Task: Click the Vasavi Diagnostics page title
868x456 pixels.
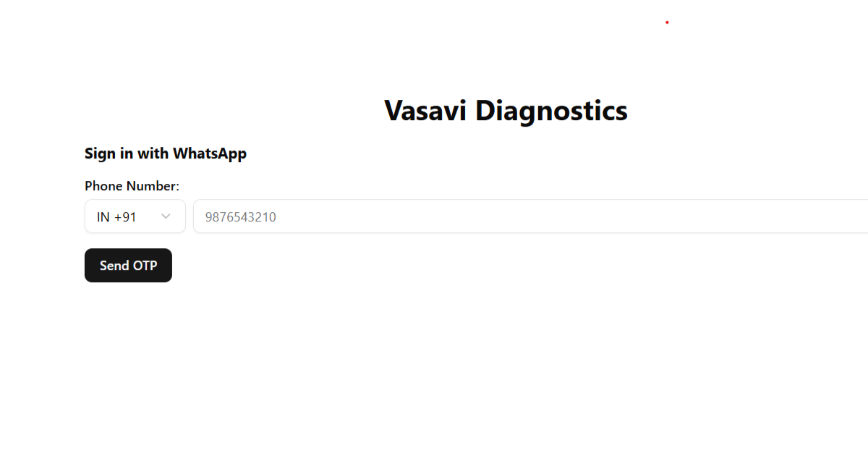Action: (x=506, y=110)
